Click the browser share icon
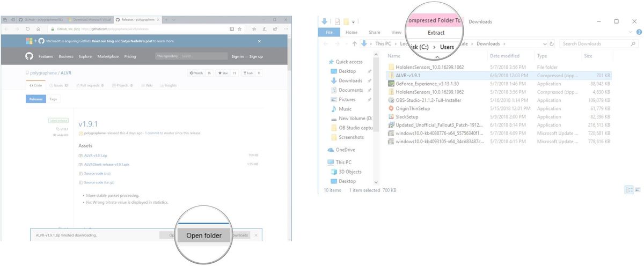This screenshot has height=266, width=644. (275, 28)
